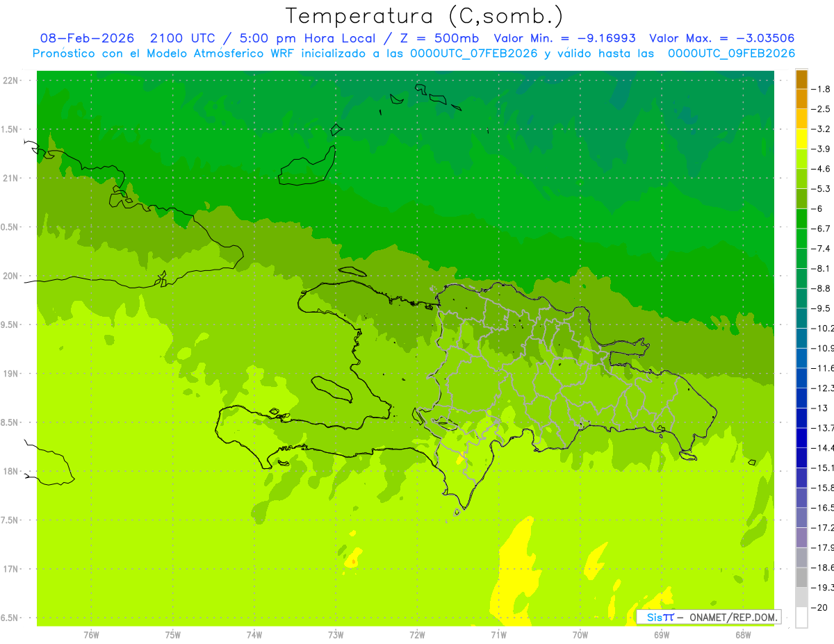Pick the teal swatch between -9.5 and -10.2

coord(801,318)
